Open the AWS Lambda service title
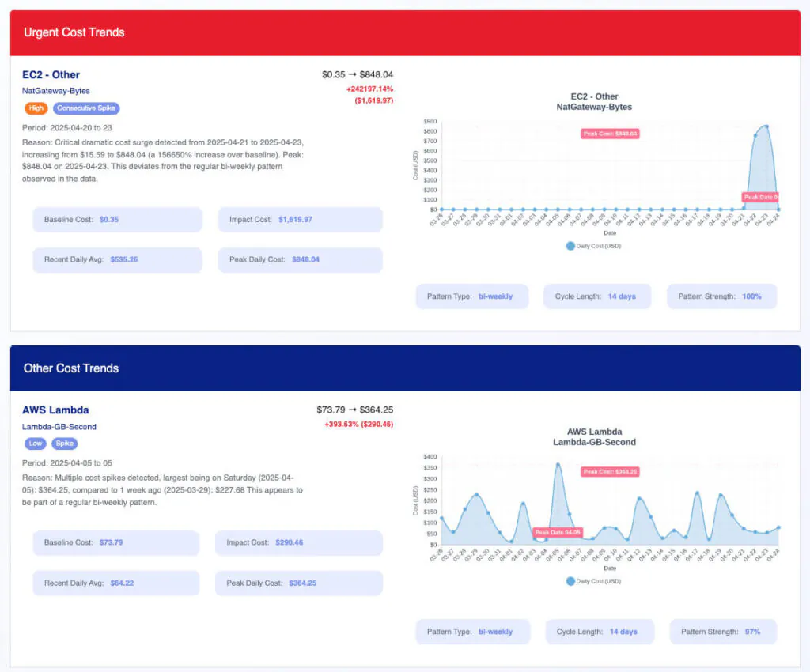810x672 pixels. pos(55,410)
